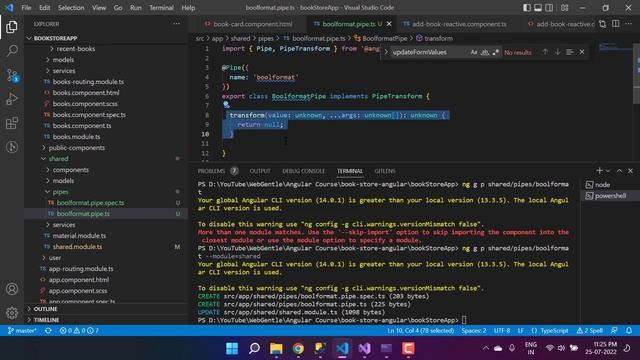This screenshot has width=640, height=360.
Task: Toggle Match Whole Word in find widget
Action: [484, 52]
